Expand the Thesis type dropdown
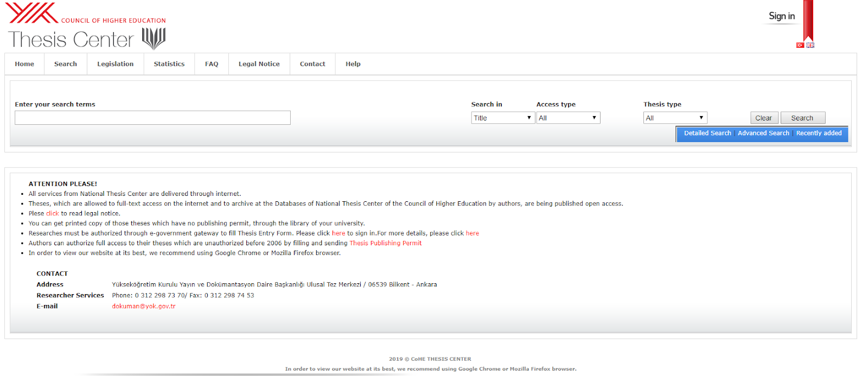The height and width of the screenshot is (376, 868). pyautogui.click(x=675, y=118)
